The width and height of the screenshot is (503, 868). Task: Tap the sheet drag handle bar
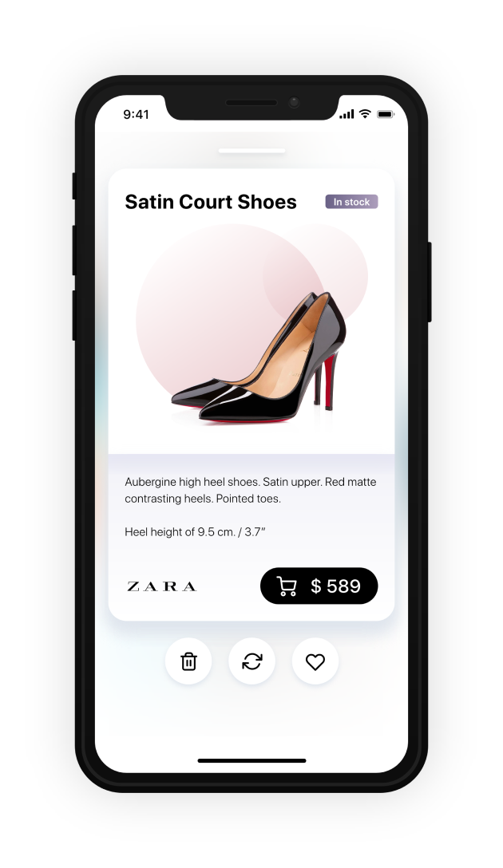[252, 151]
